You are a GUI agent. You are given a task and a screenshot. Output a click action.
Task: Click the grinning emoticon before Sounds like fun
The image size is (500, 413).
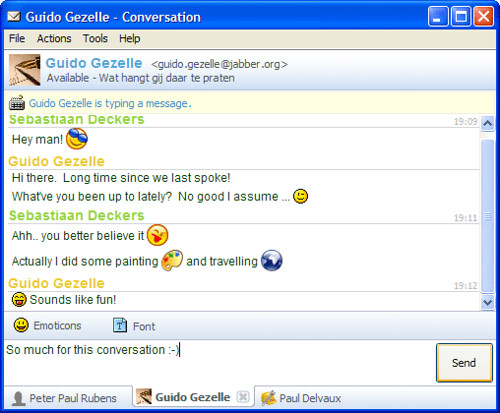point(19,299)
